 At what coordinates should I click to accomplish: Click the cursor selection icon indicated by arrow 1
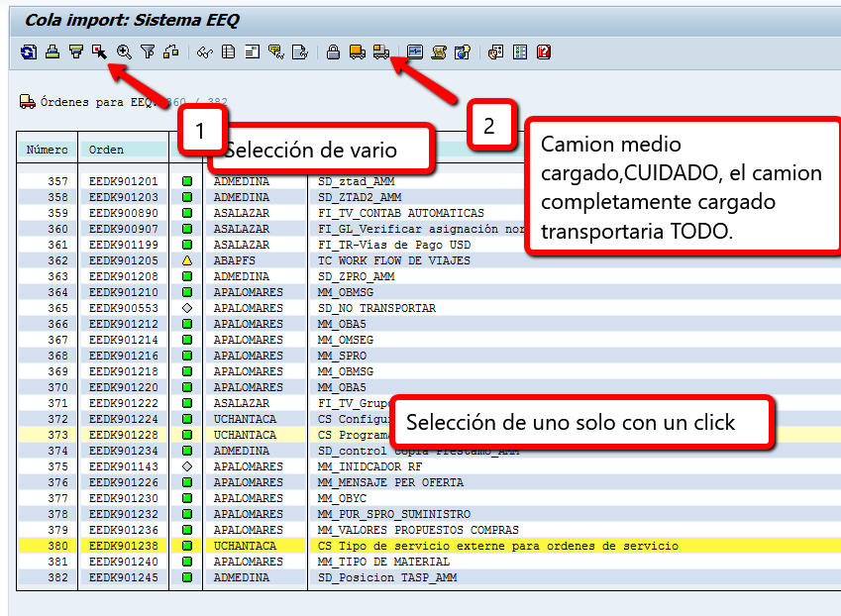coord(99,51)
